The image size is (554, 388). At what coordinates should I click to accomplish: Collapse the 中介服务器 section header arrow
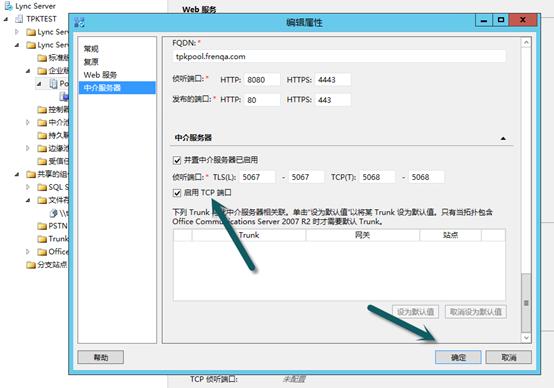point(503,139)
